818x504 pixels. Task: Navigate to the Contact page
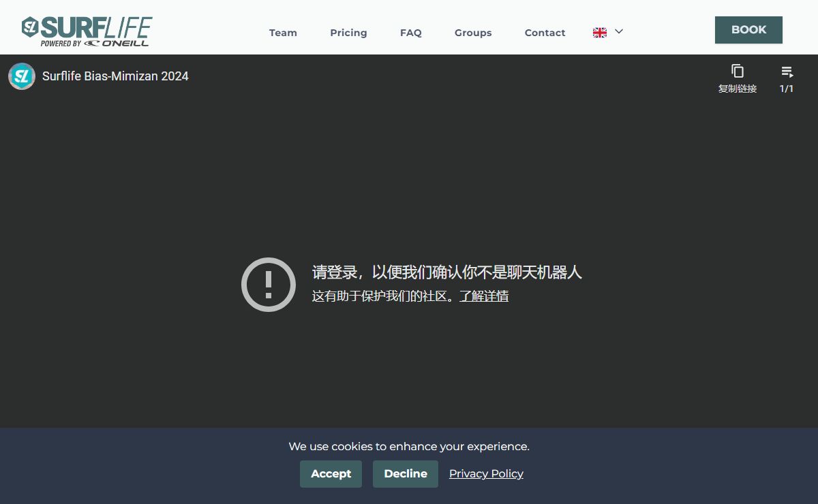click(x=545, y=33)
